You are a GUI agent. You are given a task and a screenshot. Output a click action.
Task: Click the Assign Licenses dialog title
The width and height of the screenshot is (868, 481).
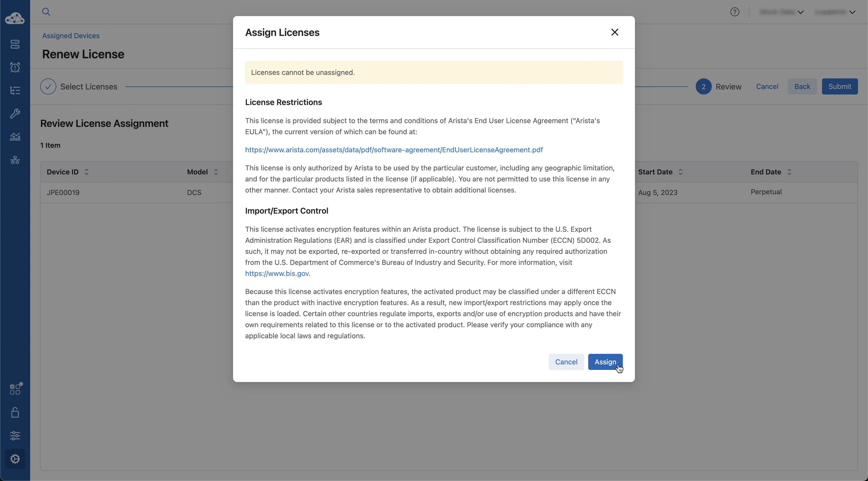pyautogui.click(x=282, y=32)
